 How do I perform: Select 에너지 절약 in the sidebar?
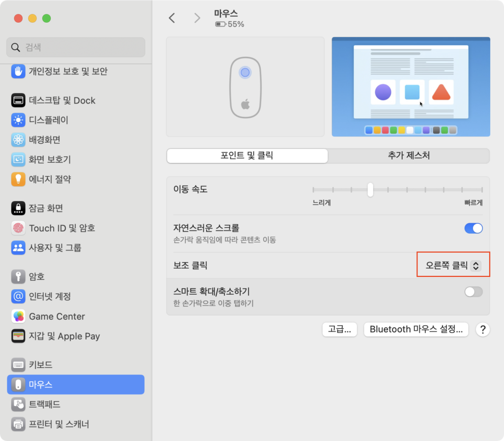click(76, 179)
